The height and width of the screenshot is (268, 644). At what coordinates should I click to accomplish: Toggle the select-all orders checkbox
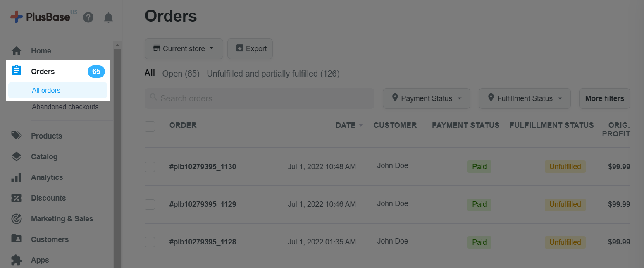tap(150, 126)
